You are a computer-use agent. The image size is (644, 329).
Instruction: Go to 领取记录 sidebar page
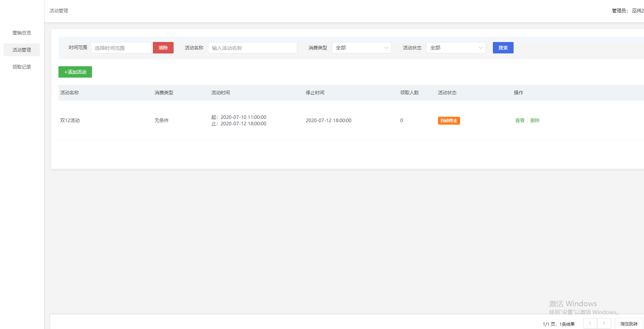coord(22,67)
